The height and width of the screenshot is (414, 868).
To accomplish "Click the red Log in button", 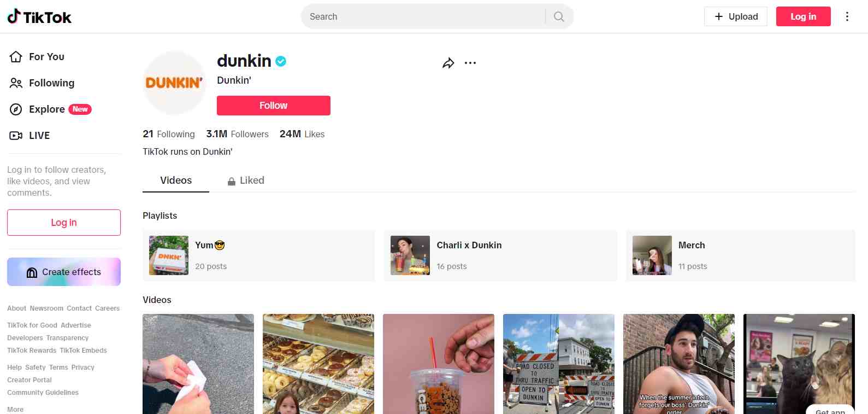I will [804, 16].
